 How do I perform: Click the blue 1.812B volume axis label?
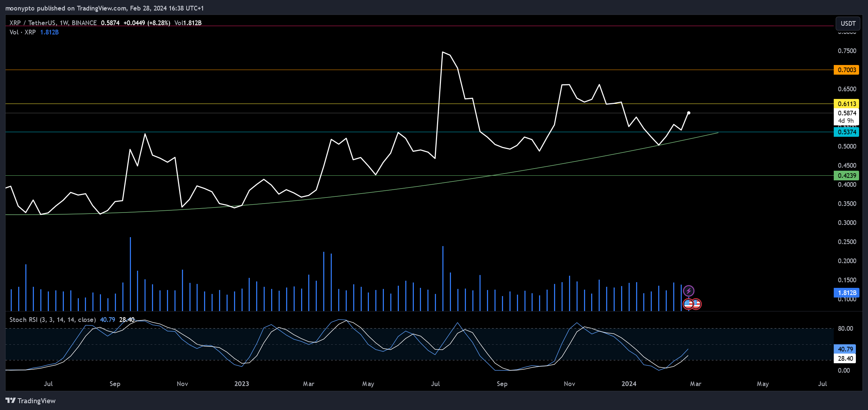846,293
